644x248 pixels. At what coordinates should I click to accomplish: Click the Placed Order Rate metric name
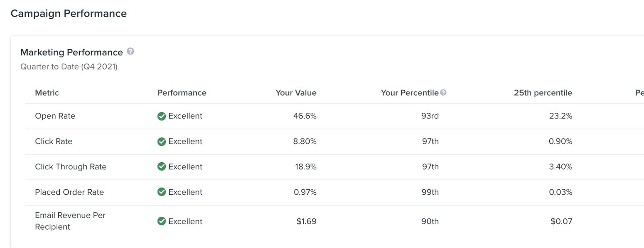click(69, 192)
